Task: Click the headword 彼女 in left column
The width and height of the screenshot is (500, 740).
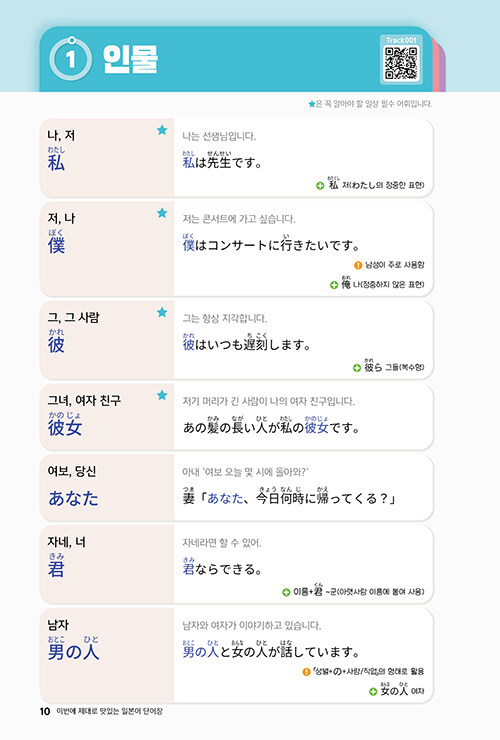Action: coord(65,428)
